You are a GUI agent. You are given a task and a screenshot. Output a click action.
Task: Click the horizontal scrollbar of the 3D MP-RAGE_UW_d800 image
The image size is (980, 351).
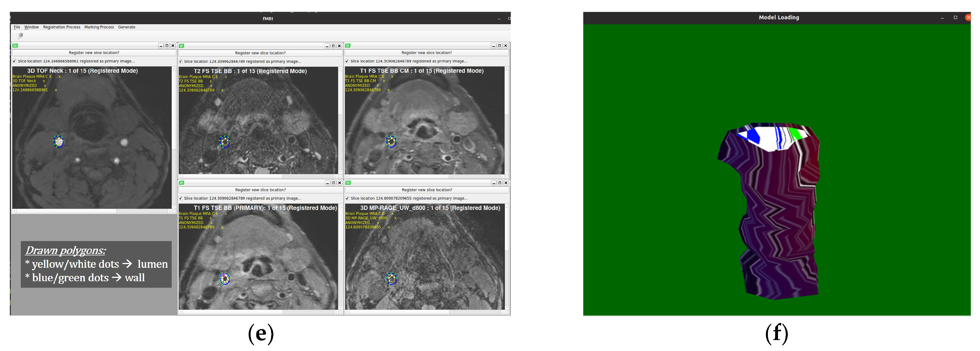click(425, 312)
